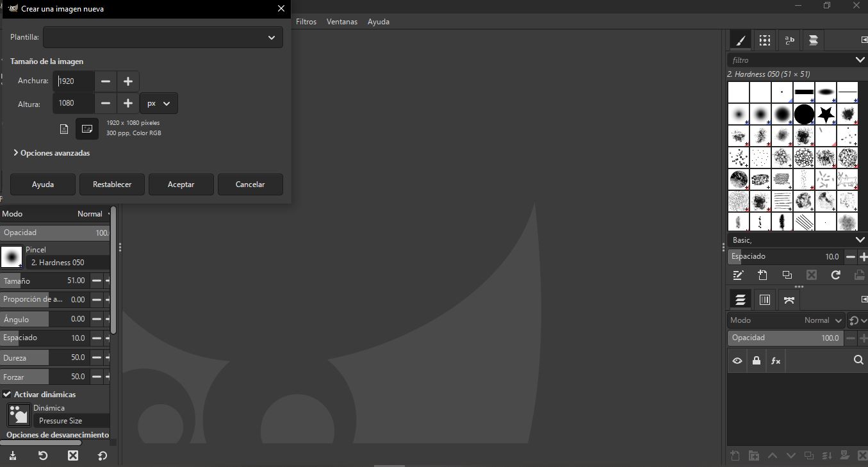Click the Aceptar button
The image size is (868, 467).
181,184
